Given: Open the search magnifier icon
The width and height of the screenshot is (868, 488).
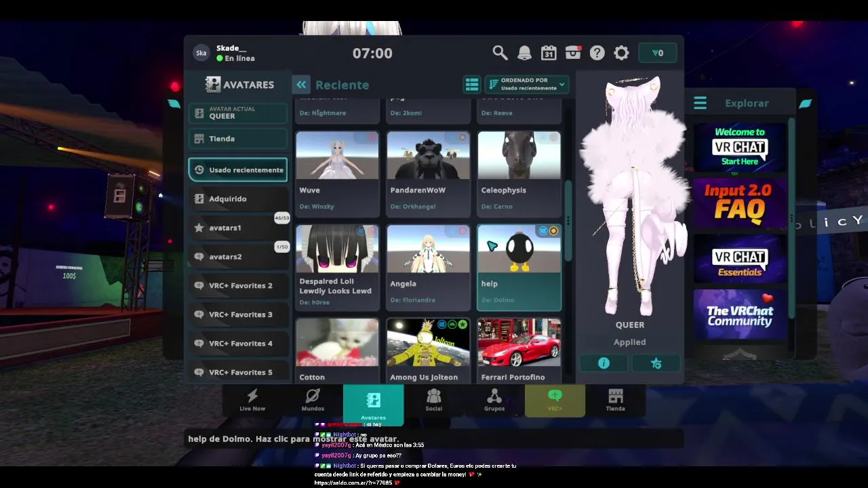Looking at the screenshot, I should click(x=500, y=53).
